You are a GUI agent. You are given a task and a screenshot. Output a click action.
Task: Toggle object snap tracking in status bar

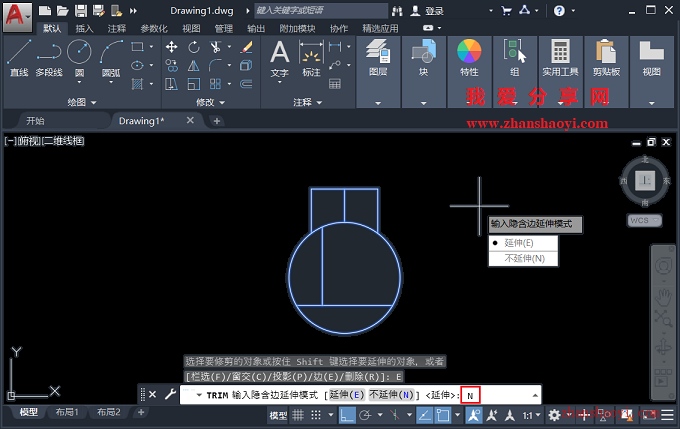tap(424, 416)
